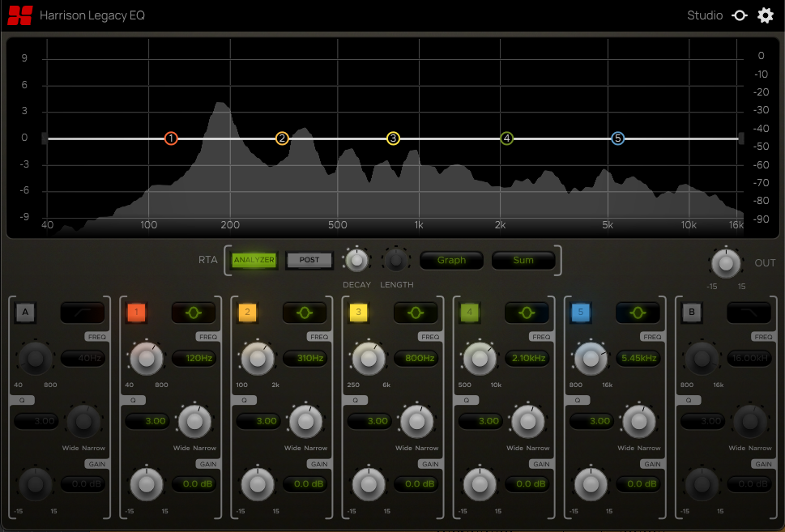This screenshot has height=532, width=785.
Task: Click band 1 Q Wide/Narrow knob
Action: click(x=194, y=421)
